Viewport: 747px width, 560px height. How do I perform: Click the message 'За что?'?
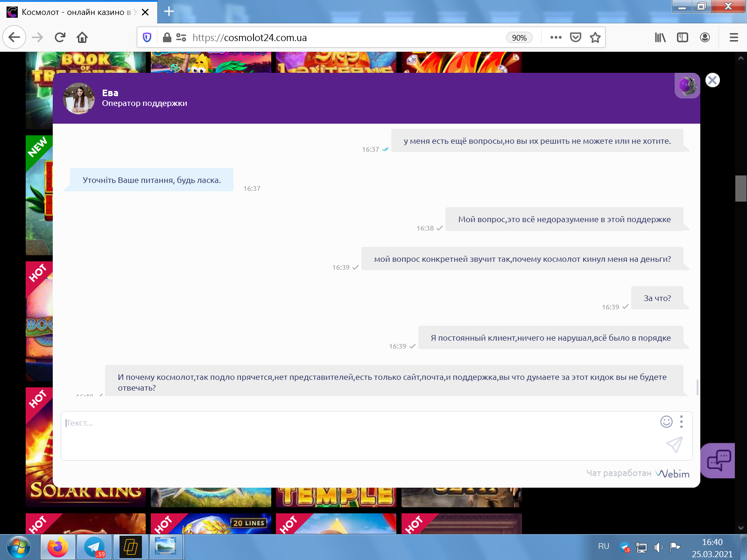point(657,298)
